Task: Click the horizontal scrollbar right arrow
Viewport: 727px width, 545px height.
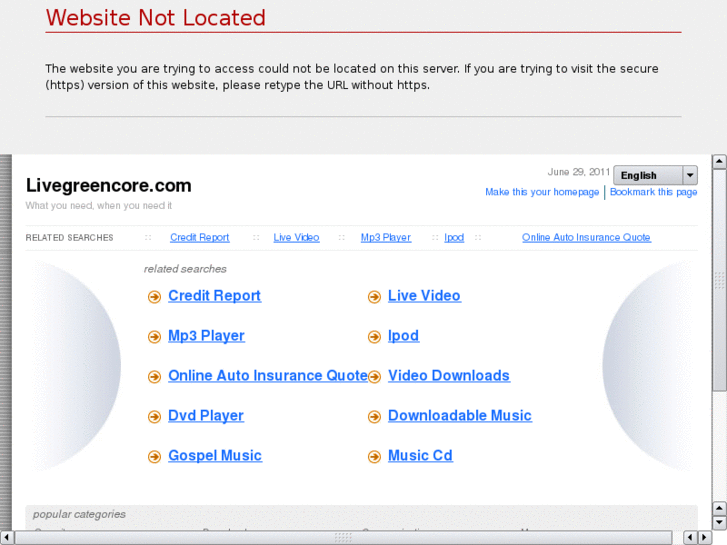Action: (x=705, y=537)
